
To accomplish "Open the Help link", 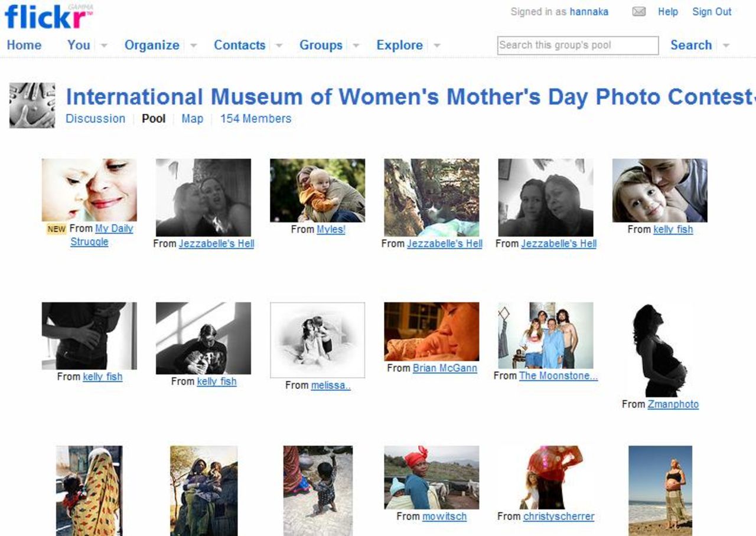I will pyautogui.click(x=668, y=12).
